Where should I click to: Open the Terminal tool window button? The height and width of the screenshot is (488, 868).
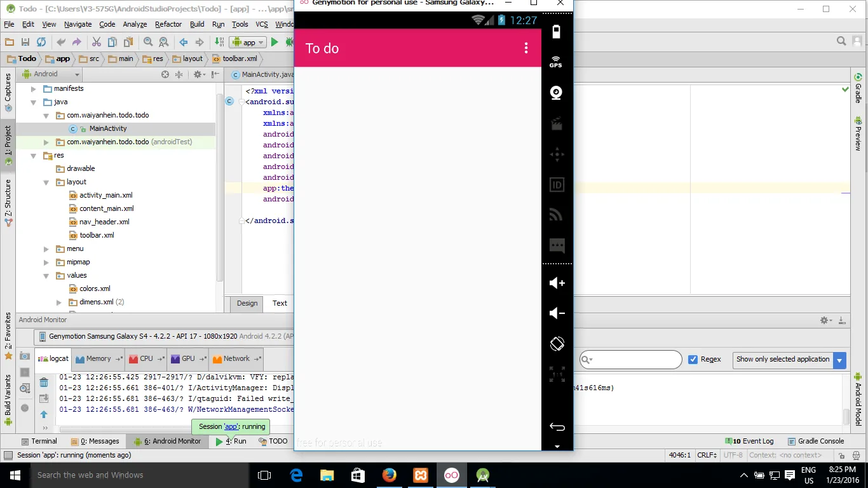tap(39, 441)
